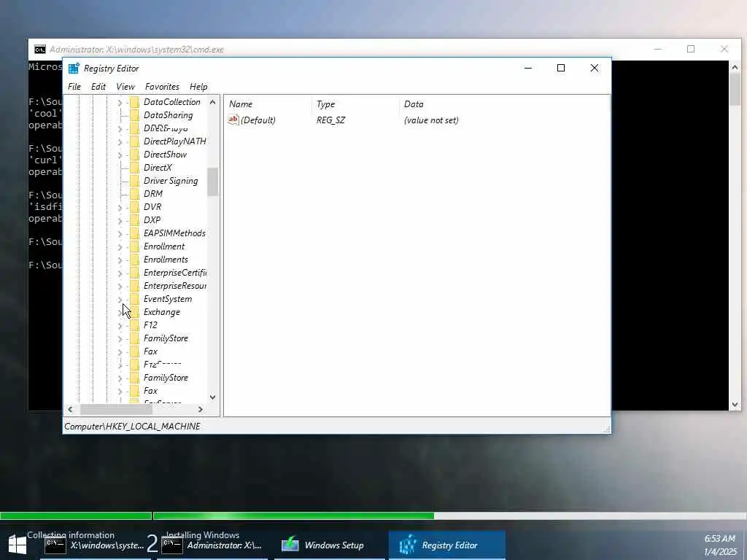Click the EnterpriseCertifi folder icon

[x=134, y=273]
